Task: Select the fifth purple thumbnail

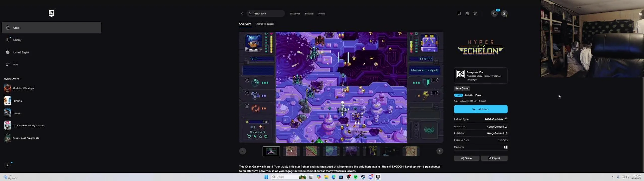Action: tap(351, 151)
